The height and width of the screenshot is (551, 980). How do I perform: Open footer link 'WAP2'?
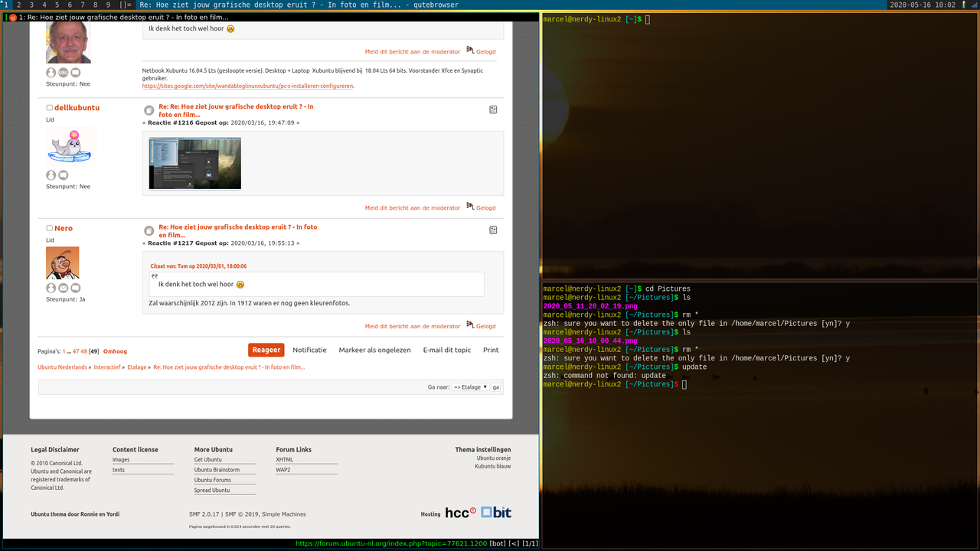[x=283, y=470]
